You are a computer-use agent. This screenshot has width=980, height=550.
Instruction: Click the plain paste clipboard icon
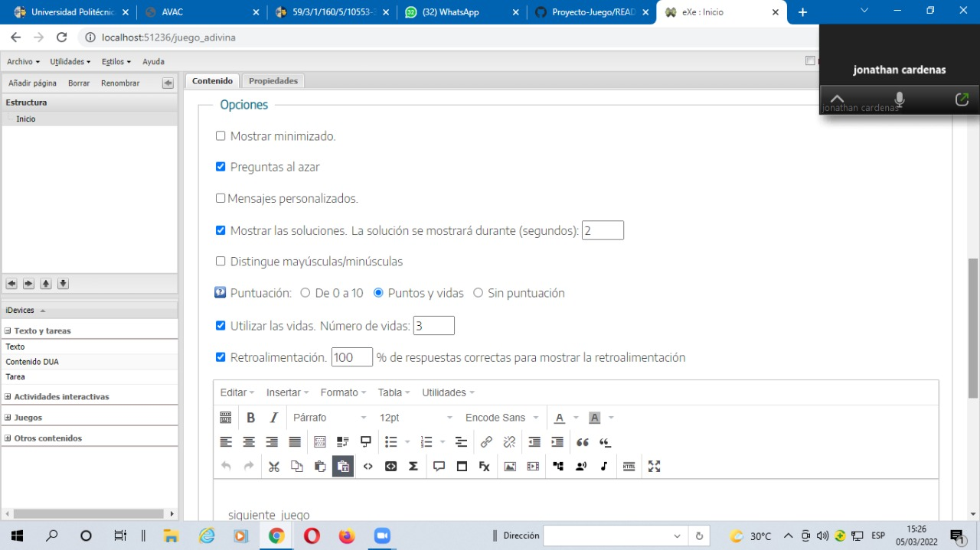(x=320, y=467)
